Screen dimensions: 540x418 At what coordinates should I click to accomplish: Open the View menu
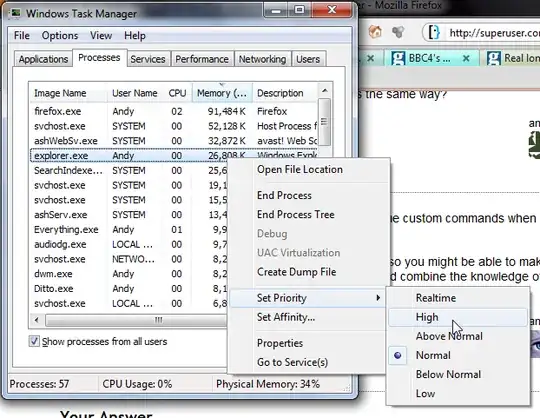coord(101,35)
